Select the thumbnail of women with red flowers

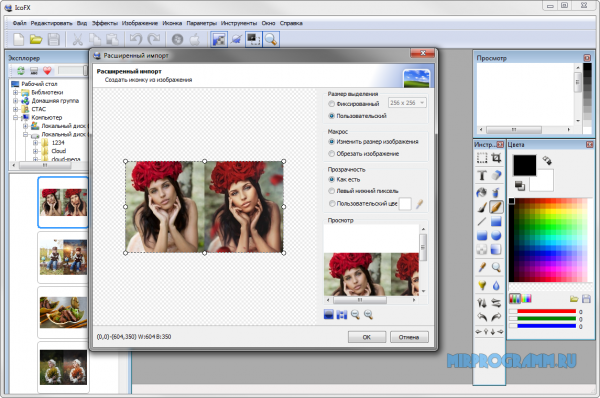pos(63,202)
